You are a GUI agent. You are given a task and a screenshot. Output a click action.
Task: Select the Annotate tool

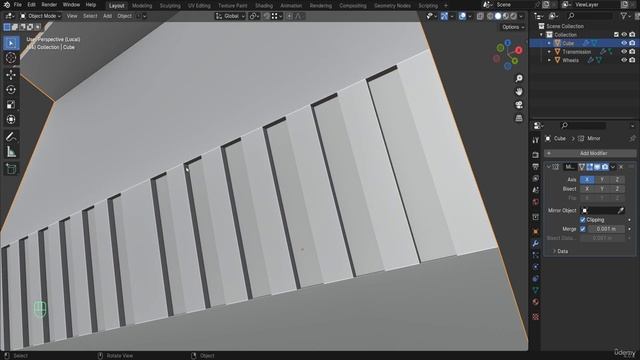click(x=11, y=137)
